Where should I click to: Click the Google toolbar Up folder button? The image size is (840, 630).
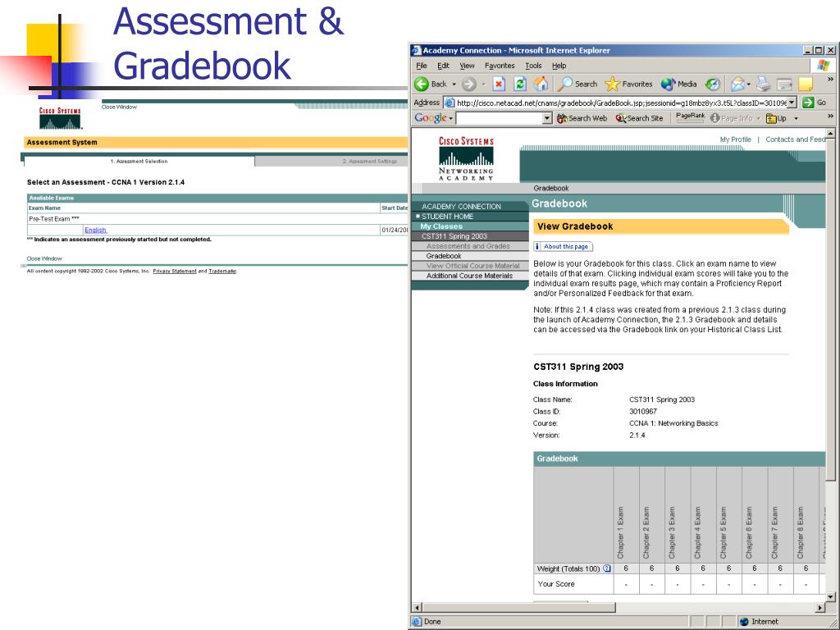[x=776, y=118]
